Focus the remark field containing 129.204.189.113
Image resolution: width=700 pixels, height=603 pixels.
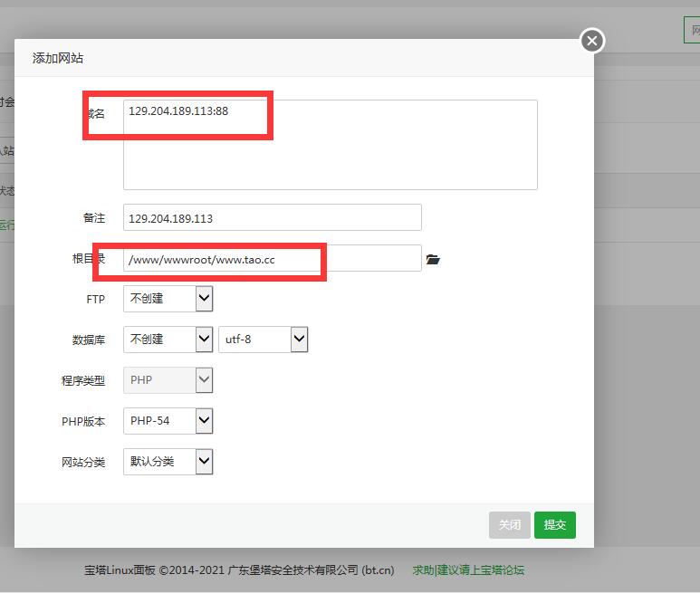[x=272, y=218]
